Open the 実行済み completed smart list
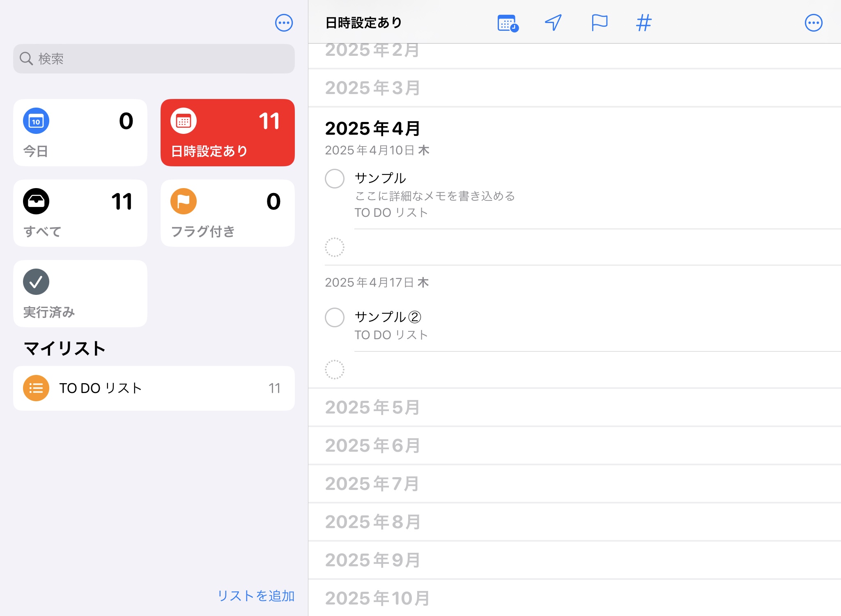This screenshot has width=841, height=616. (x=80, y=294)
